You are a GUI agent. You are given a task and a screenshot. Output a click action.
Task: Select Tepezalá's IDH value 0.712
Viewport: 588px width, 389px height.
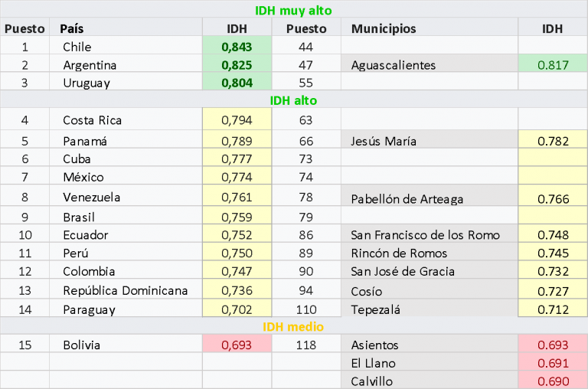pyautogui.click(x=552, y=309)
